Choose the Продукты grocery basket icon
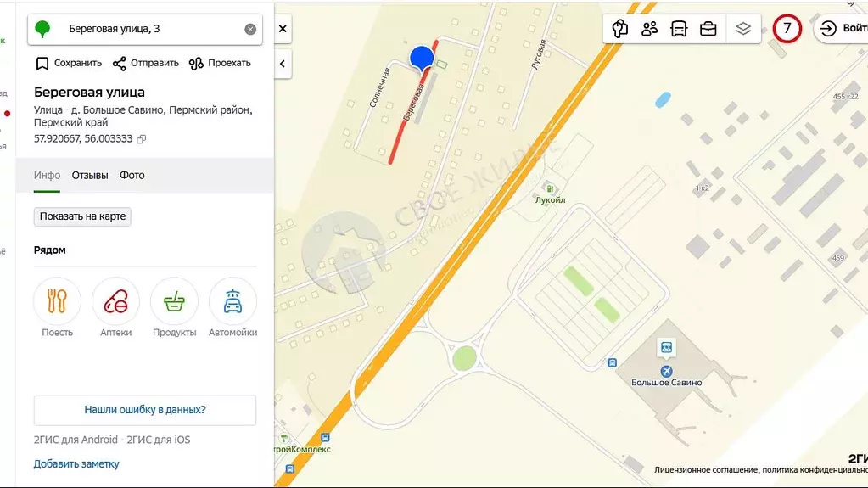868x488 pixels. [174, 301]
